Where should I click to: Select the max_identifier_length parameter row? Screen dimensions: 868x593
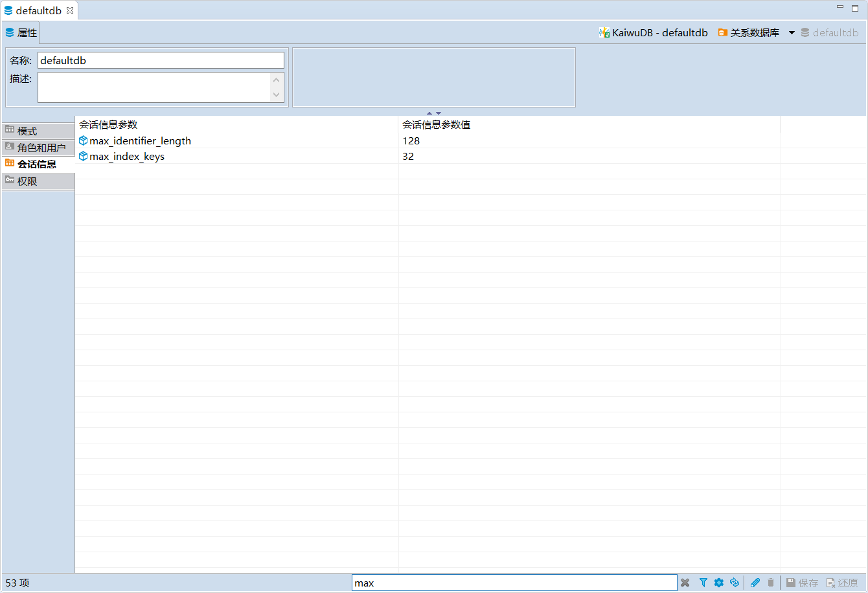pyautogui.click(x=140, y=140)
